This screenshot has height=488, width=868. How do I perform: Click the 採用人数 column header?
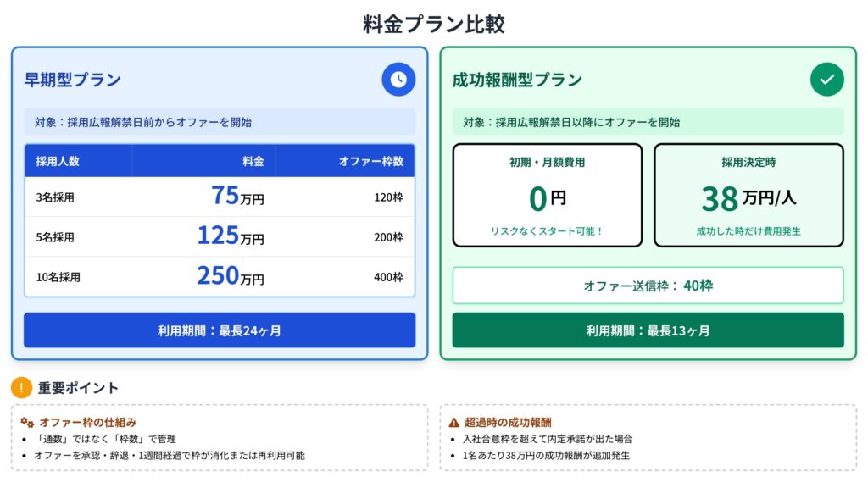point(58,161)
